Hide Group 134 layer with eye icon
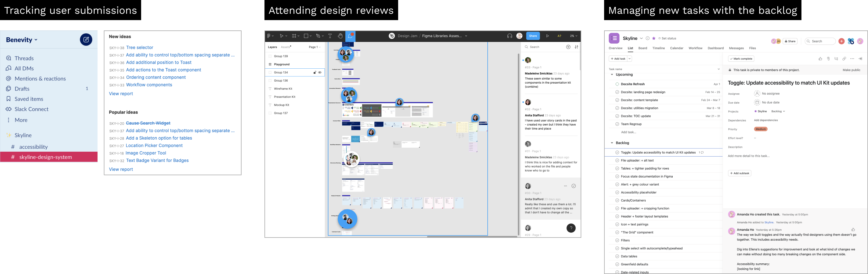This screenshot has width=868, height=274. 320,73
